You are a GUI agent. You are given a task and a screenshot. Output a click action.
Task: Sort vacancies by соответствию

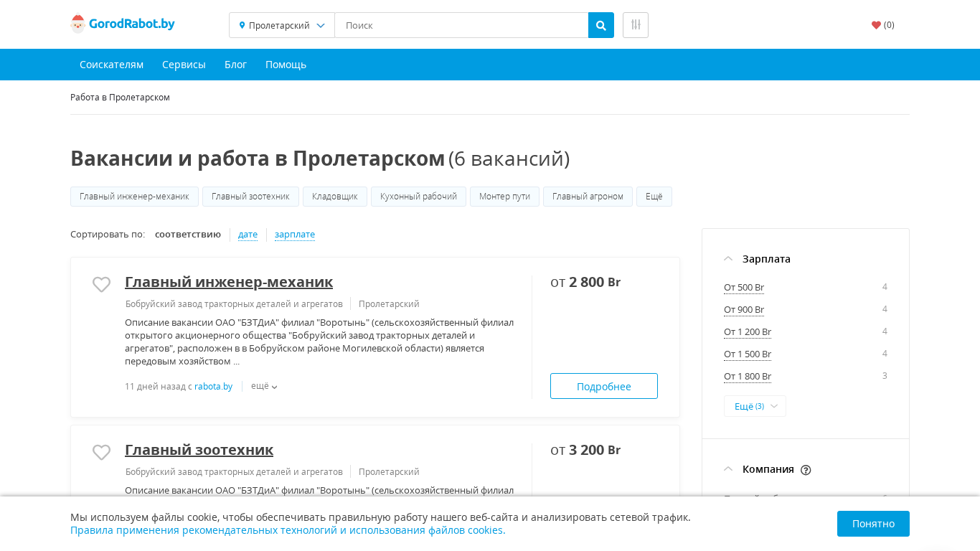188,234
